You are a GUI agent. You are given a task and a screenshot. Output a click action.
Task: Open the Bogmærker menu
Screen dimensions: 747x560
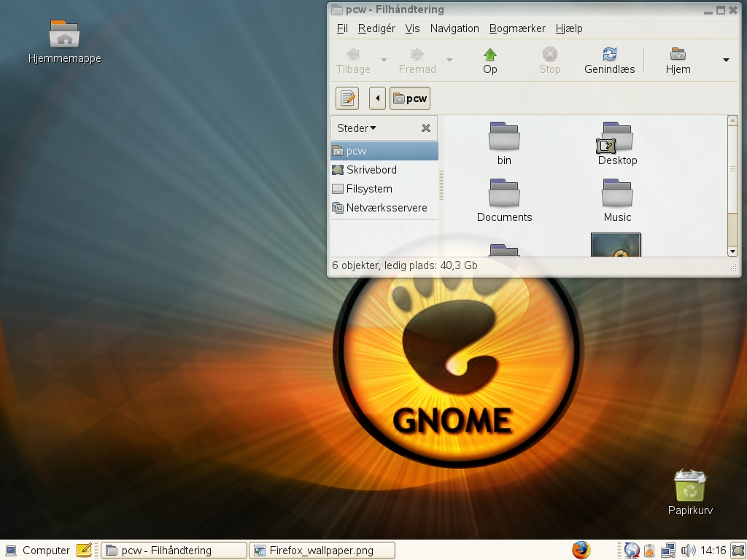click(x=517, y=28)
